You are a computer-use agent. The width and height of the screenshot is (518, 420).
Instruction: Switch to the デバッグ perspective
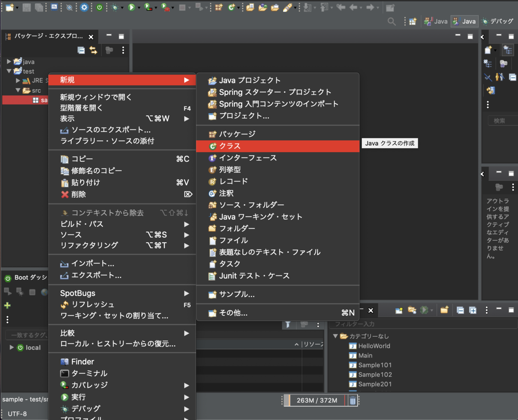point(497,21)
